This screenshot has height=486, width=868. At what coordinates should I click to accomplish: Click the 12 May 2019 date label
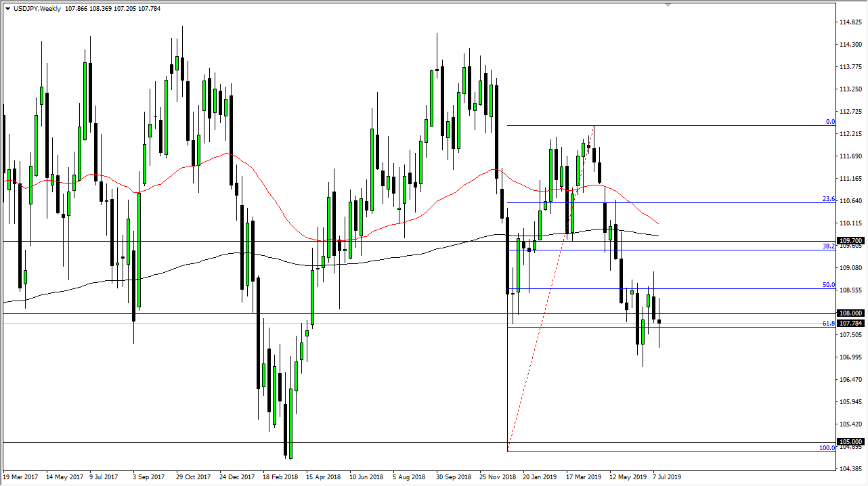[x=626, y=477]
